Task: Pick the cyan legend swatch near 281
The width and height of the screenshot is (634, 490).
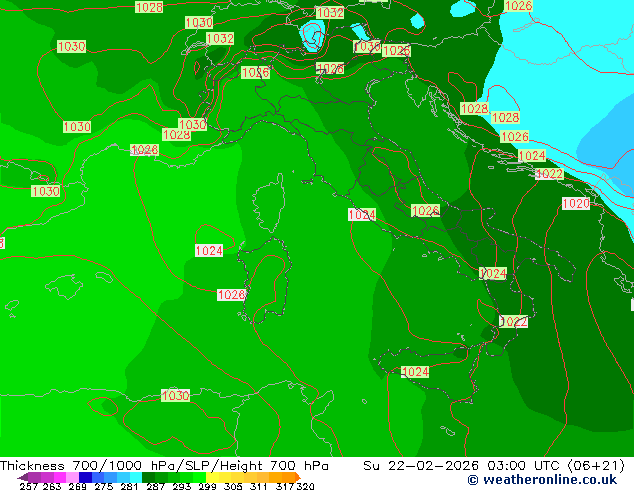Action: [136, 477]
